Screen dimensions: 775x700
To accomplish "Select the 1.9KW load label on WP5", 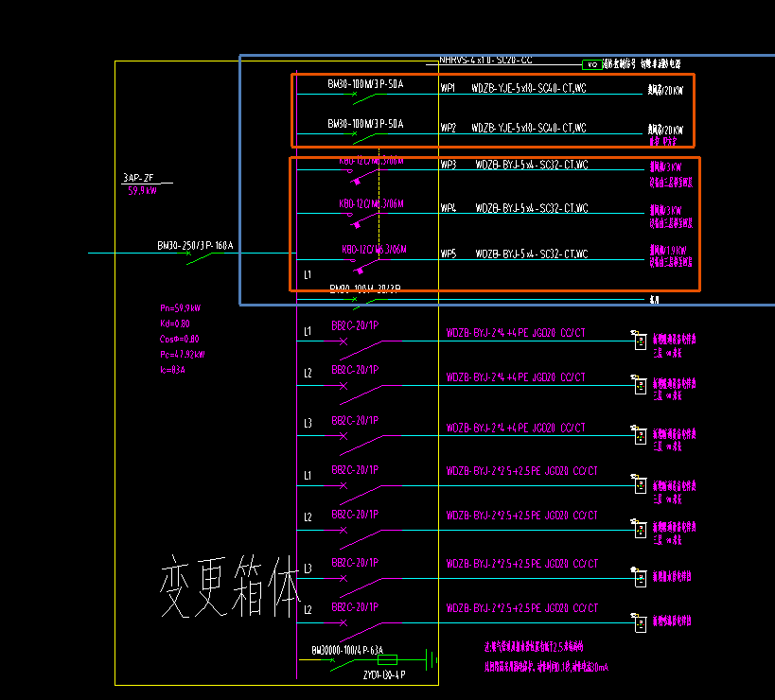I will pyautogui.click(x=668, y=251).
